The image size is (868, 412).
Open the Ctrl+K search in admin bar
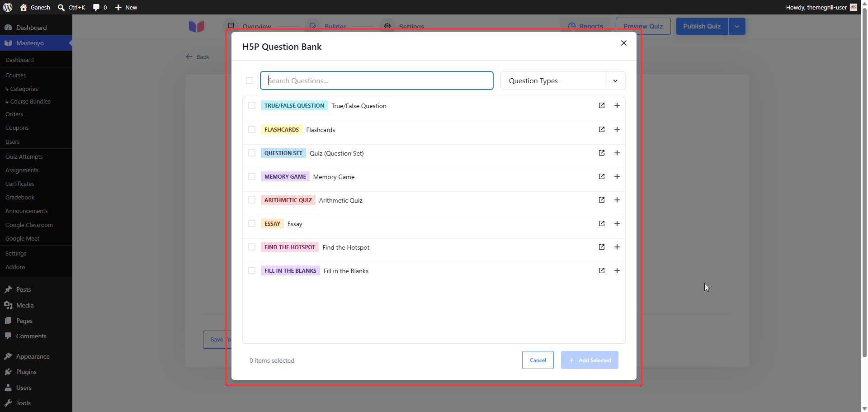[x=71, y=7]
